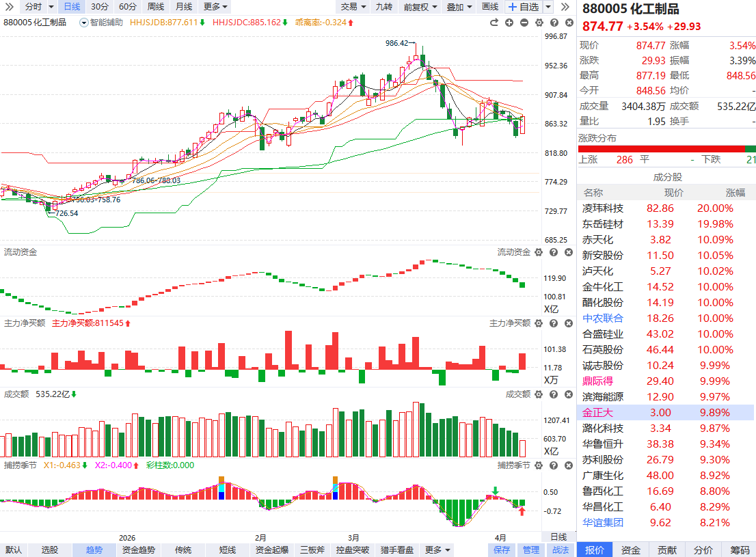This screenshot has width=756, height=557.
Task: Open 流动资金 panel help icon
Action: point(554,252)
